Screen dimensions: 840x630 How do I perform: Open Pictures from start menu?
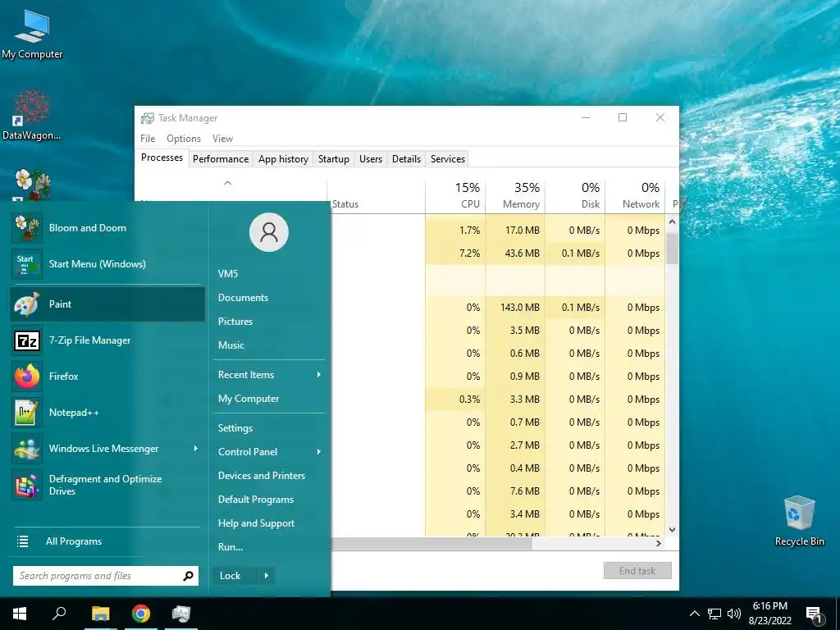coord(235,322)
